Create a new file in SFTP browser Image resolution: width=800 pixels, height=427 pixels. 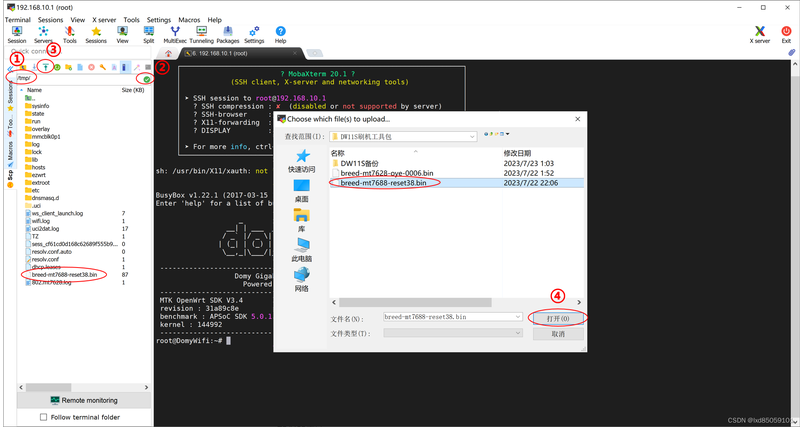(80, 67)
